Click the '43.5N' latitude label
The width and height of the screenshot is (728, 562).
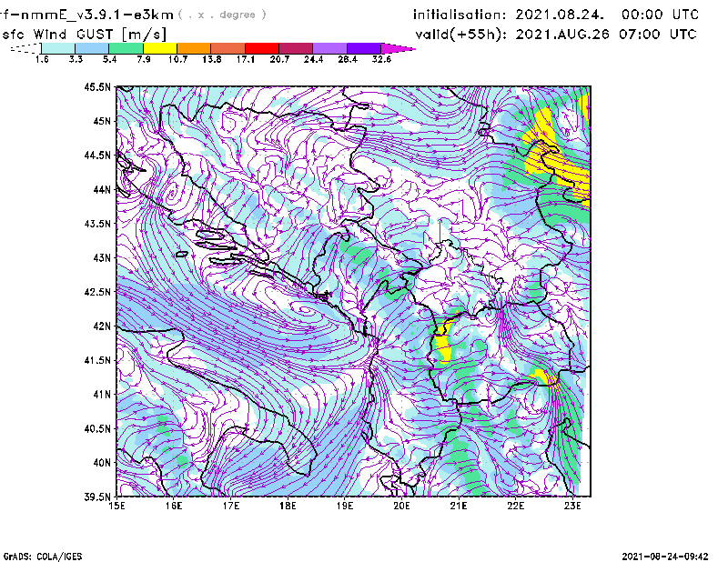pyautogui.click(x=97, y=224)
